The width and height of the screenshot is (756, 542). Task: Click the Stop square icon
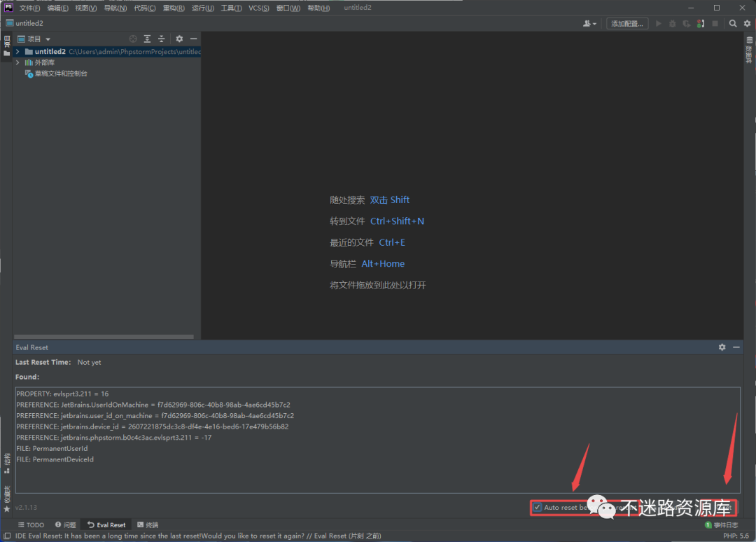715,23
